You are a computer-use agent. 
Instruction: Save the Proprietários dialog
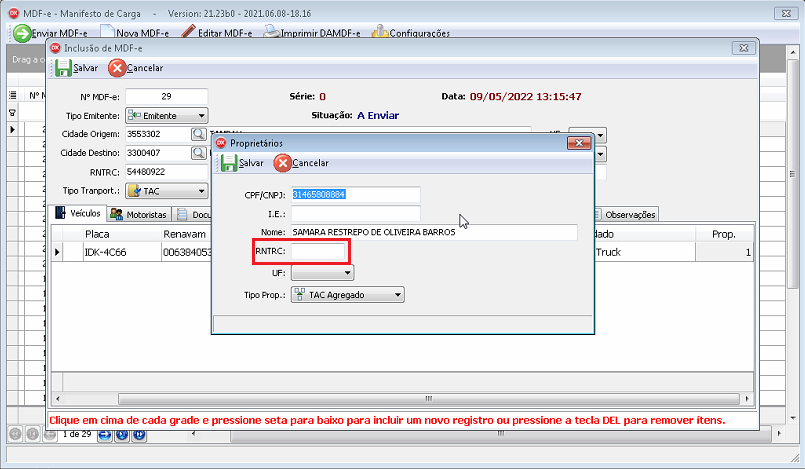[x=242, y=163]
